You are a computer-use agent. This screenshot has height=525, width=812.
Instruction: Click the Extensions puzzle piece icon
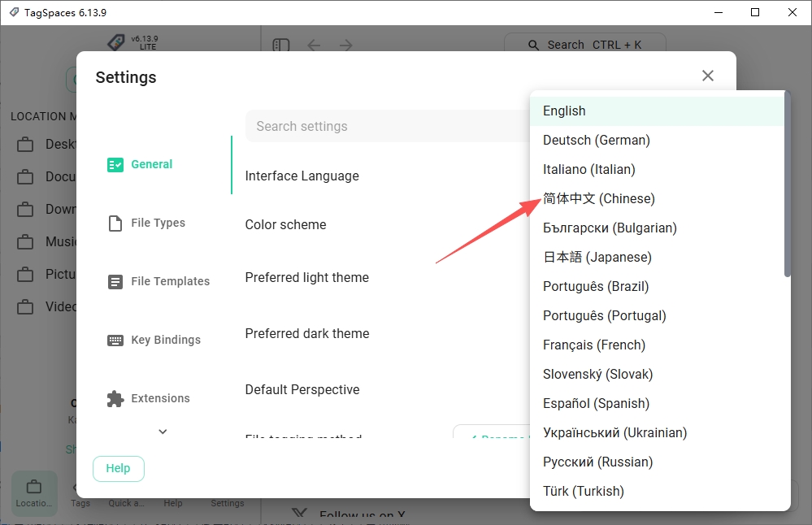[x=115, y=399]
